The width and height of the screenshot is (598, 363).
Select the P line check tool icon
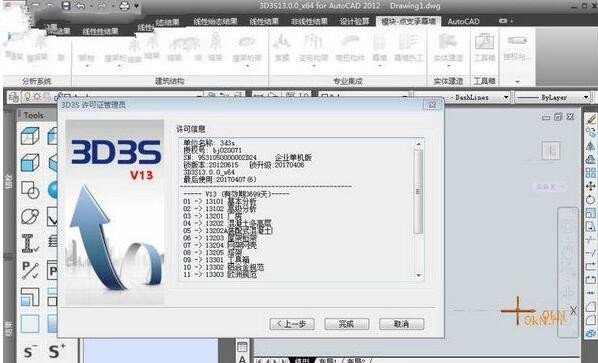pyautogui.click(x=30, y=270)
